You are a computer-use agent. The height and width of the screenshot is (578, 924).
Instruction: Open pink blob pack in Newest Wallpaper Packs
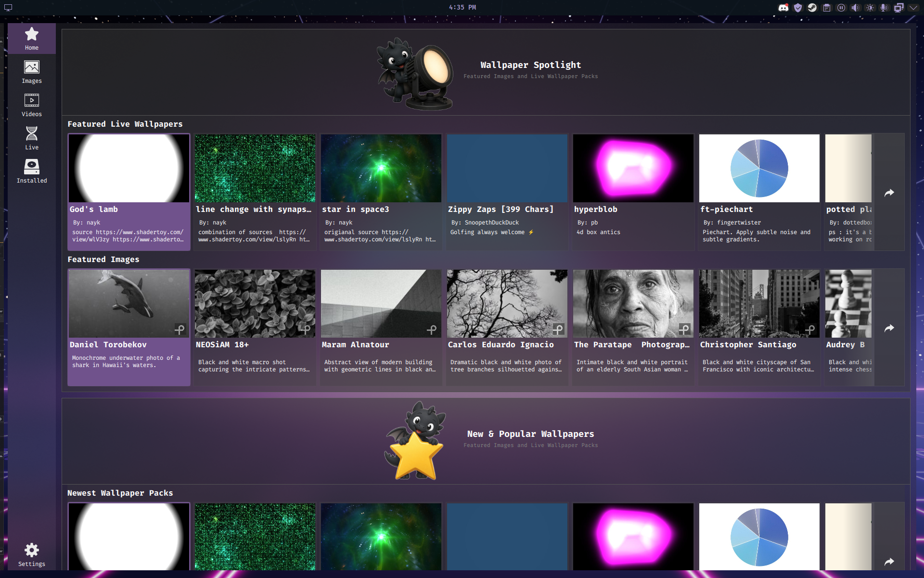pyautogui.click(x=633, y=537)
